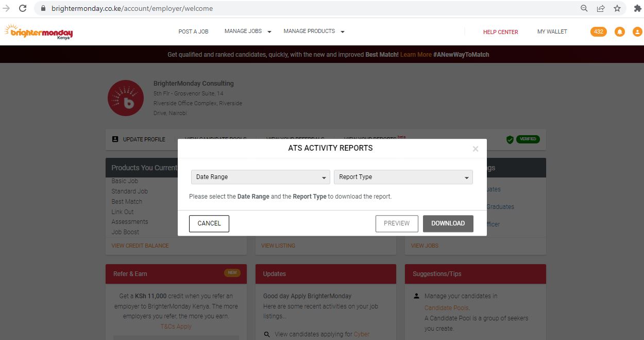The height and width of the screenshot is (340, 644).
Task: Click the NEW badge on Refer & Earn
Action: tap(232, 273)
